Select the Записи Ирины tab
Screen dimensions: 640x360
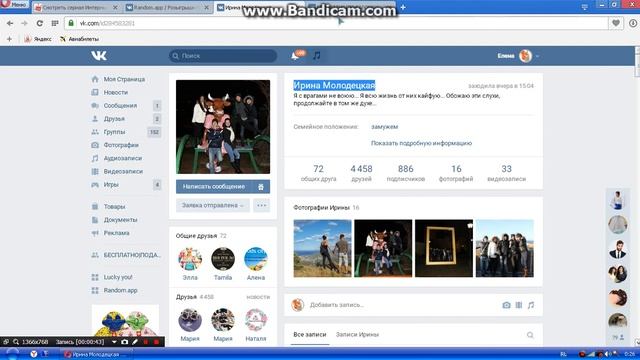pyautogui.click(x=357, y=335)
